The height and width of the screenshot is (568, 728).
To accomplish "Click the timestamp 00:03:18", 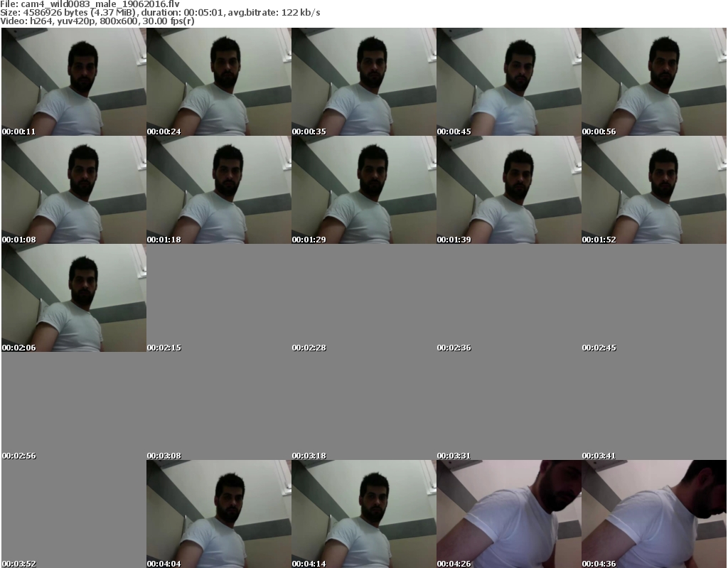I will pyautogui.click(x=309, y=456).
